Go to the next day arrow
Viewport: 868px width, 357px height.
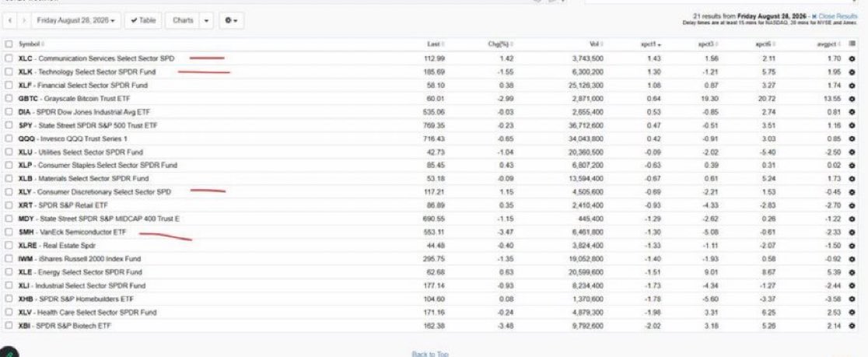[x=23, y=20]
